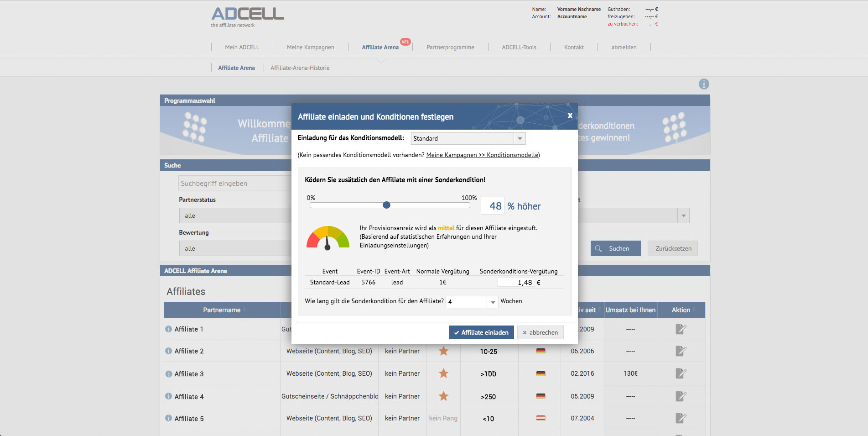Click the ADCELL logo
868x436 pixels.
tap(247, 17)
